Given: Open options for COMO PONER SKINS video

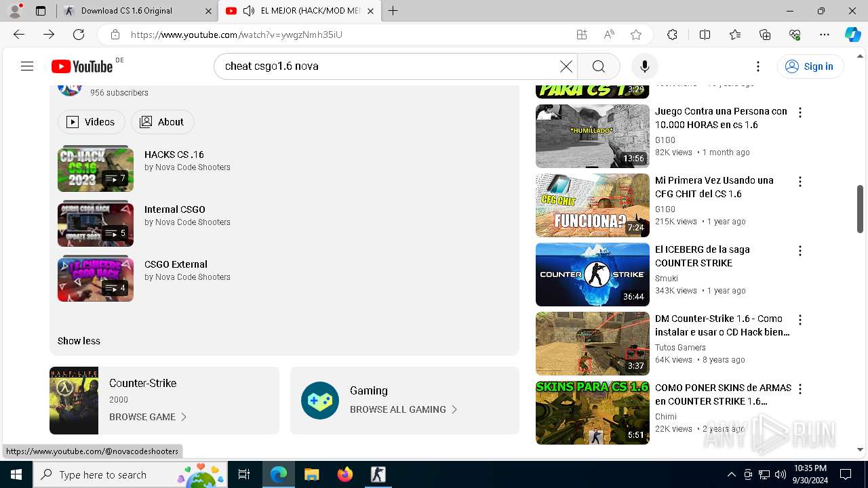Looking at the screenshot, I should [800, 389].
